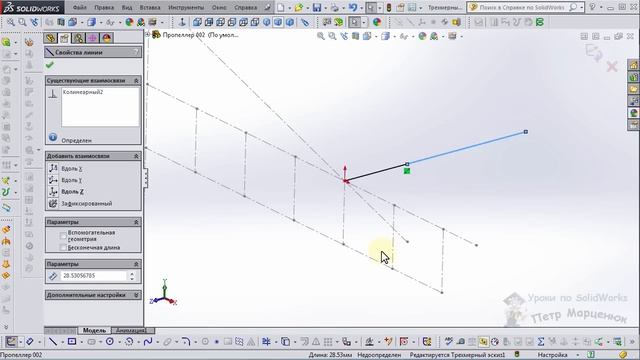Click the Sketch icon at bottom-left toolbar
This screenshot has width=640, height=360.
(11, 342)
